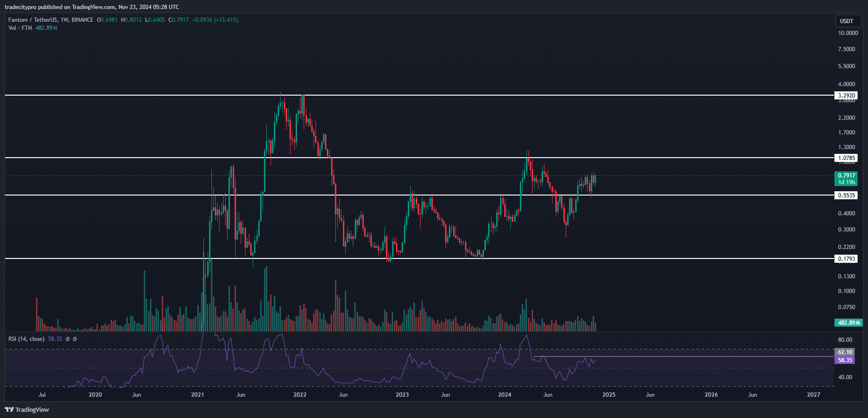Click the 2027 label on time axis
The height and width of the screenshot is (418, 868).
coord(814,395)
